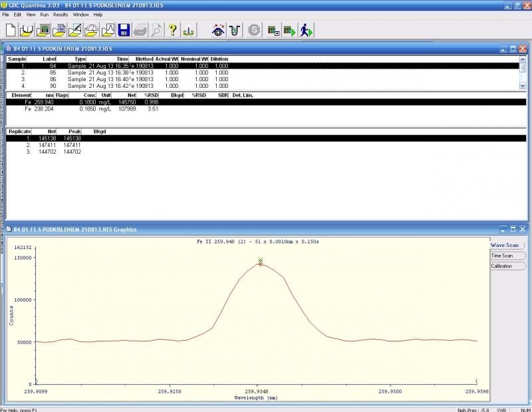Click the open-folder icon with document pages
The width and height of the screenshot is (532, 412).
pyautogui.click(x=59, y=30)
